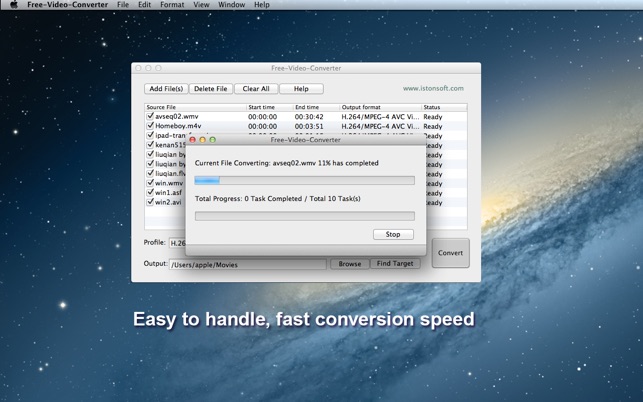Click the Output format column header
This screenshot has height=402, width=643.
[381, 107]
